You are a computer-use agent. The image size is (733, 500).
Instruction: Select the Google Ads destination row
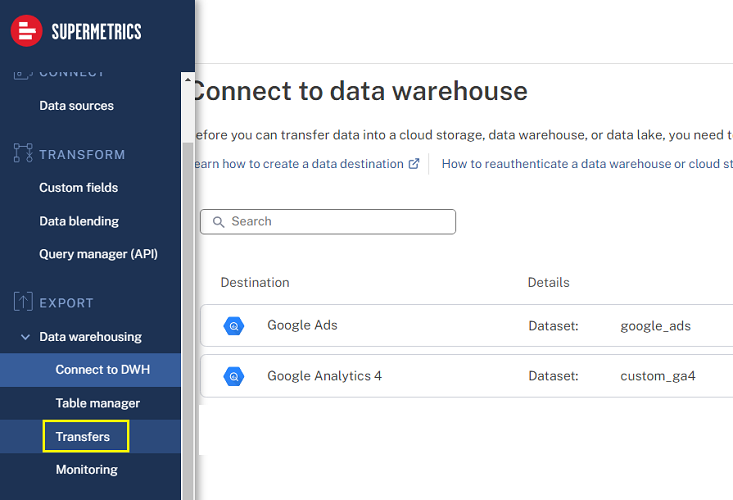coord(467,326)
